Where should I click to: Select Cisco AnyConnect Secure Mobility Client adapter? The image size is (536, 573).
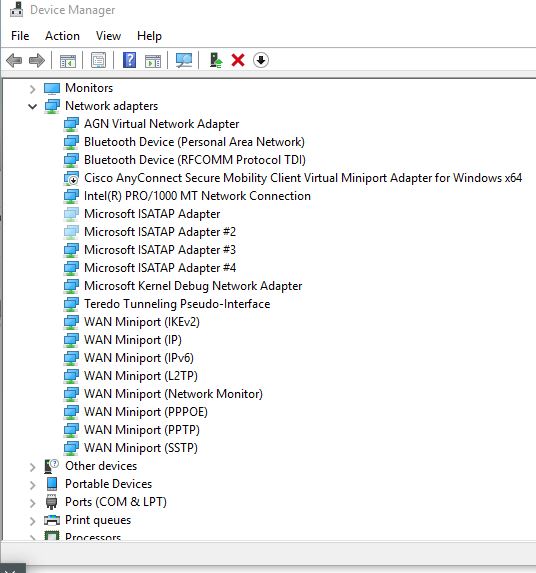click(x=303, y=178)
